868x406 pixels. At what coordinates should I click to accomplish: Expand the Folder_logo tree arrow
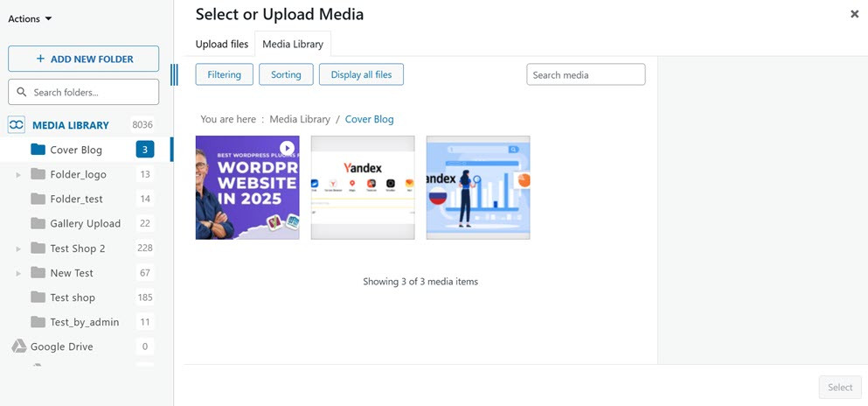coord(18,175)
